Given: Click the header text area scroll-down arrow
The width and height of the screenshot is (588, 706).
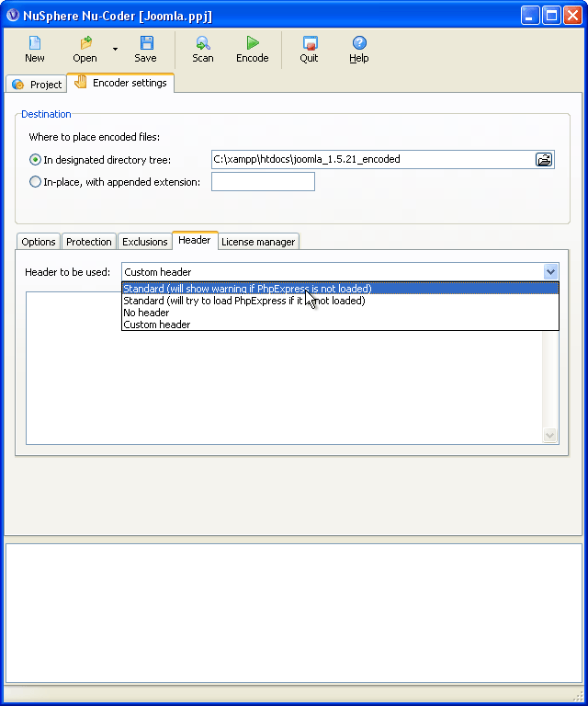Looking at the screenshot, I should tap(550, 435).
